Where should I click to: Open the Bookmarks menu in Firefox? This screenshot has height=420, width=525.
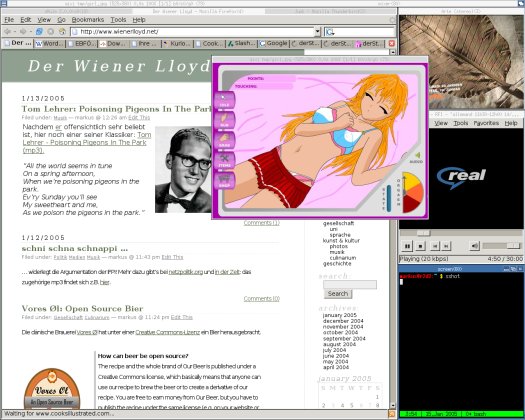(88, 20)
